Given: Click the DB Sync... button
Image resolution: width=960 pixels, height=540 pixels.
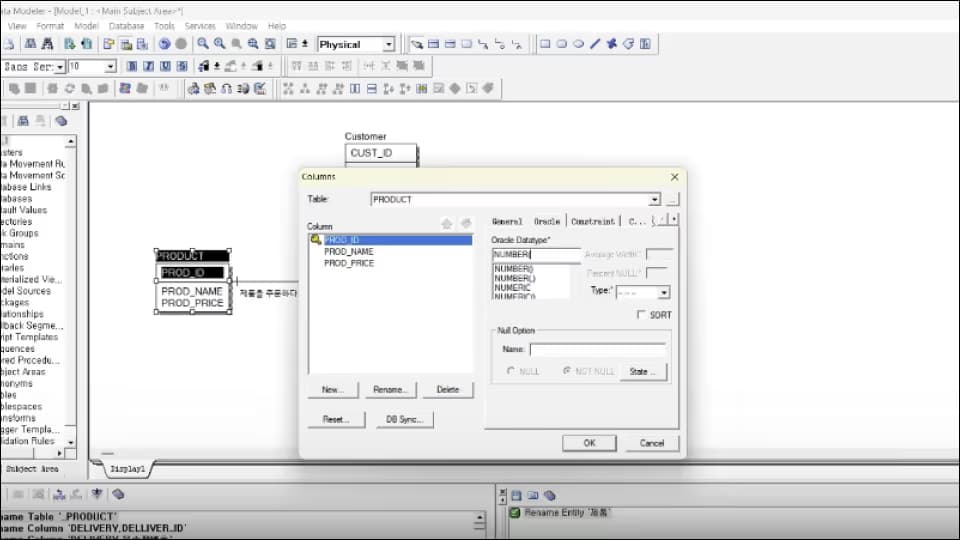Looking at the screenshot, I should [404, 419].
